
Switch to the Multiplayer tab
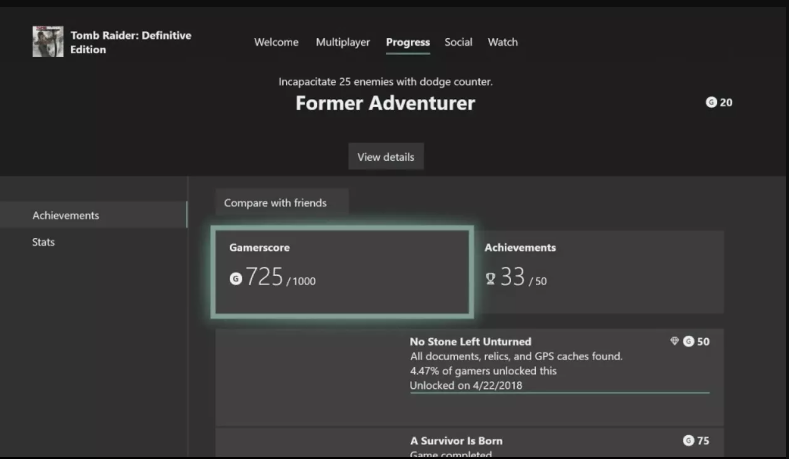point(343,42)
